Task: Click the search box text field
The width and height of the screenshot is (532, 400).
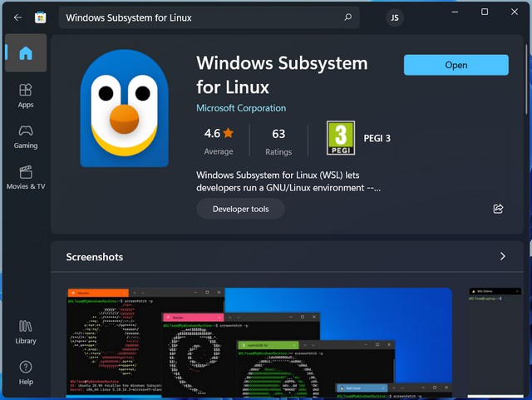Action: [199, 17]
